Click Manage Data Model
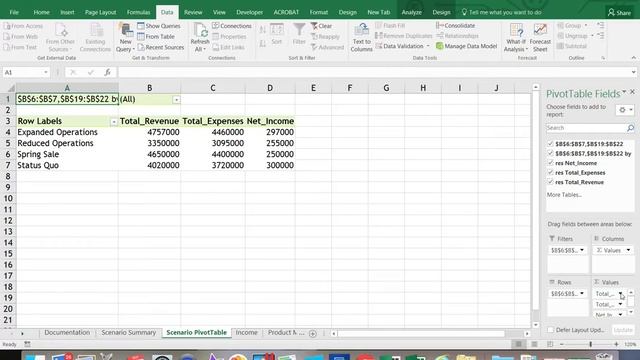Screen dimensions: 640x360 467,46
